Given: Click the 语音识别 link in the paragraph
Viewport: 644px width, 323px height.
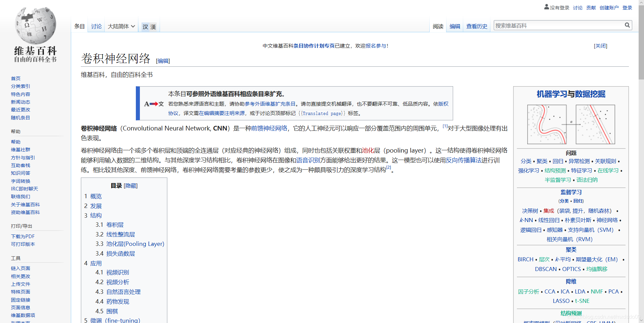Looking at the screenshot, I should [308, 160].
